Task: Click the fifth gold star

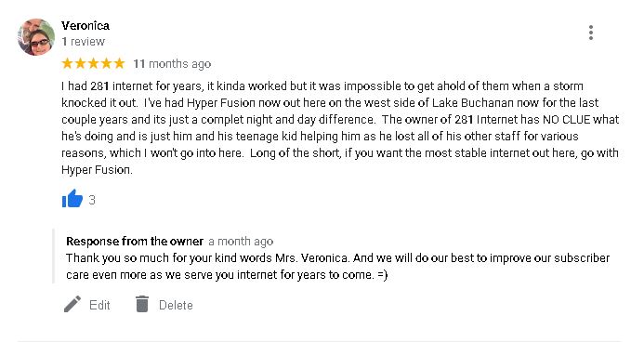Action: click(119, 63)
